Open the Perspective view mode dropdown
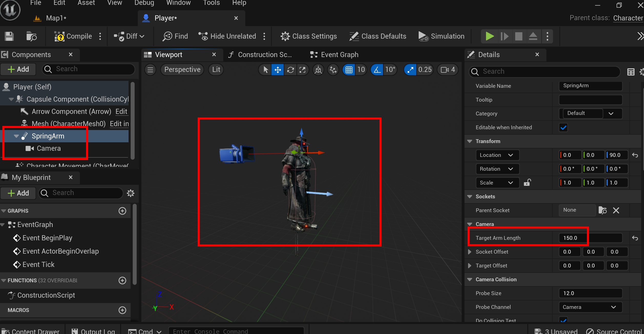Viewport: 644px width, 334px height. coord(182,70)
